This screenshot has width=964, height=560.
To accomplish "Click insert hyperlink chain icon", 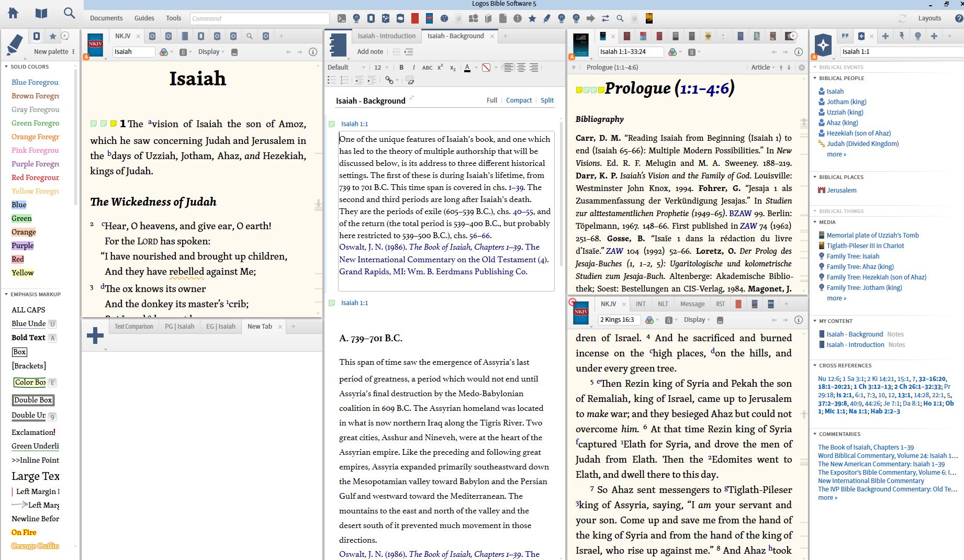I will pyautogui.click(x=389, y=80).
